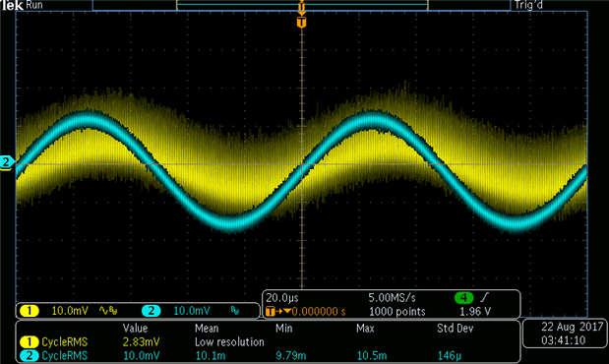Image resolution: width=609 pixels, height=364 pixels.
Task: Click the 9.79m minimum value
Action: [x=290, y=355]
